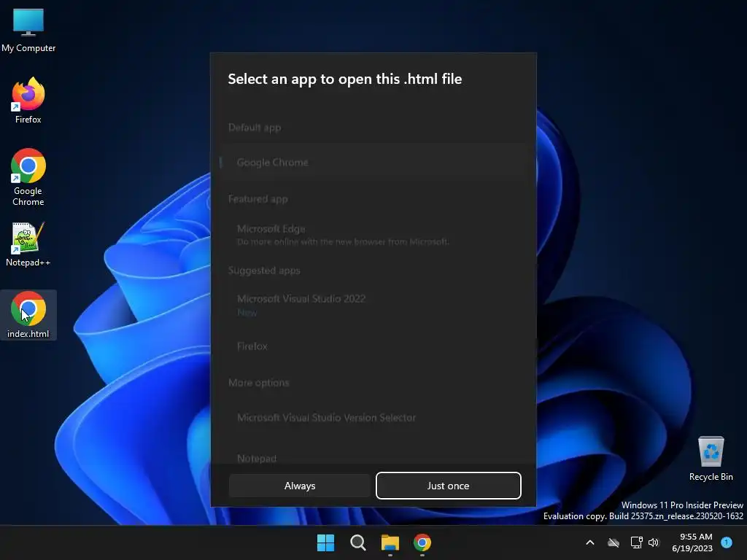Open the Windows Start menu
This screenshot has width=747, height=560.
326,542
